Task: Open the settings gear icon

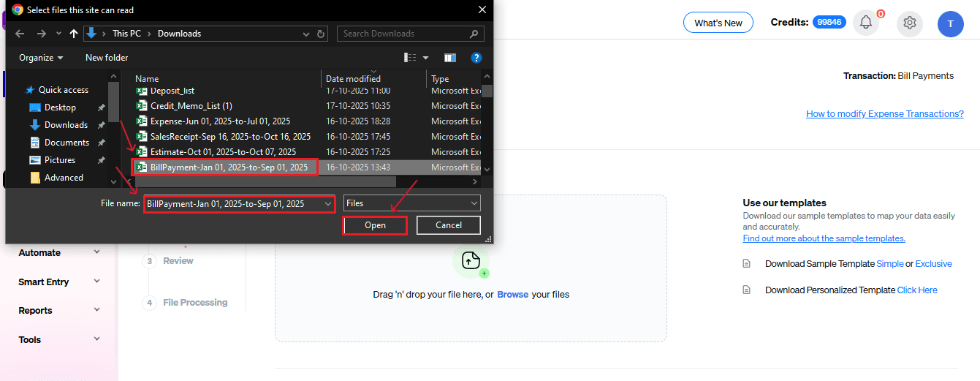Action: pyautogui.click(x=910, y=23)
